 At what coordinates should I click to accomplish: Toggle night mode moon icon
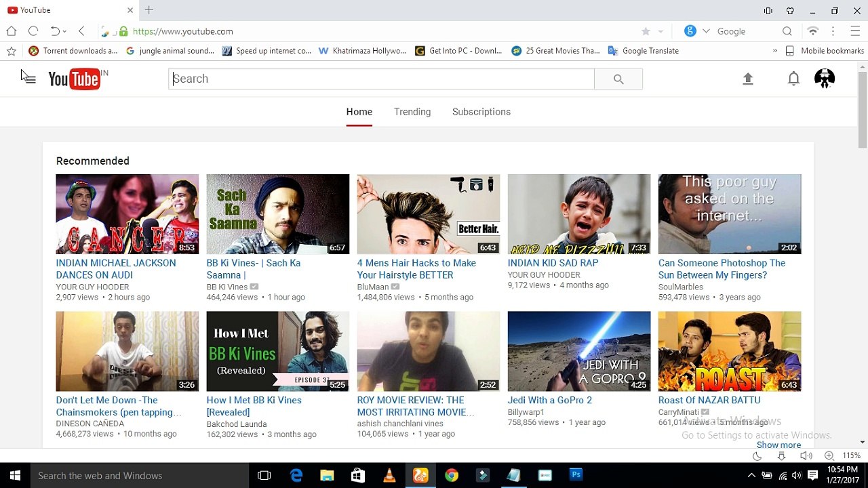click(x=757, y=456)
